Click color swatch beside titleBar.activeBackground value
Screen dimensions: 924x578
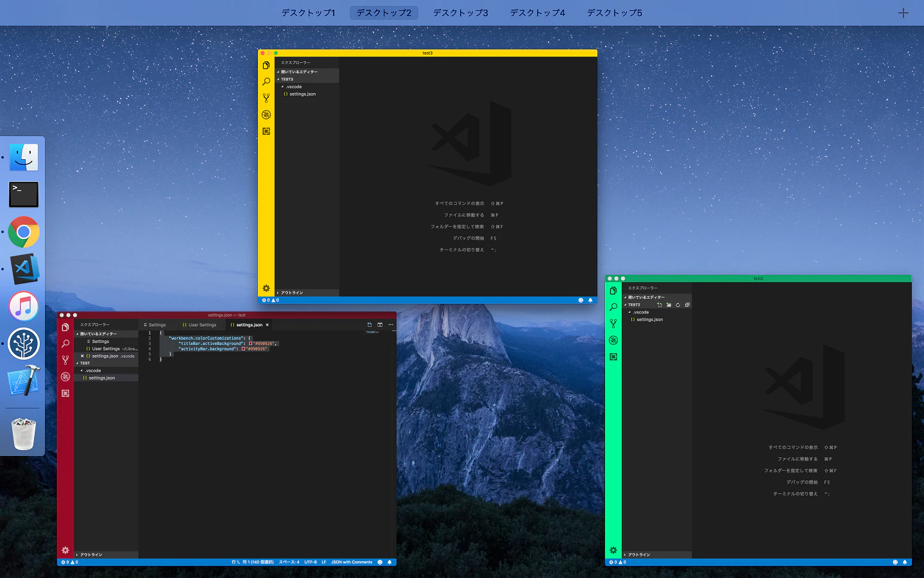click(251, 344)
